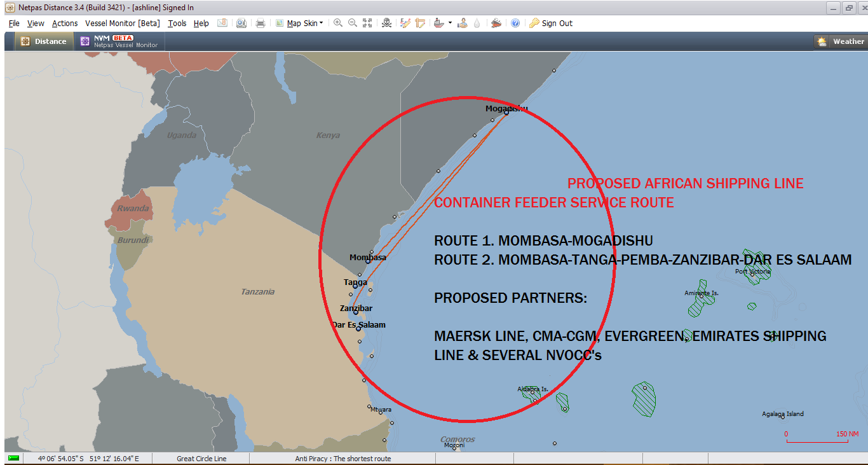This screenshot has height=465, width=868.
Task: Select the route editing pencil icon
Action: point(405,22)
